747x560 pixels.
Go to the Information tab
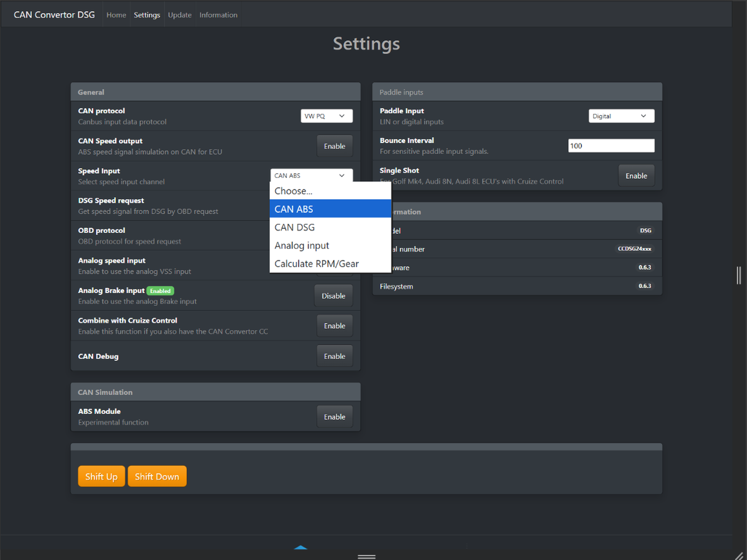click(218, 15)
